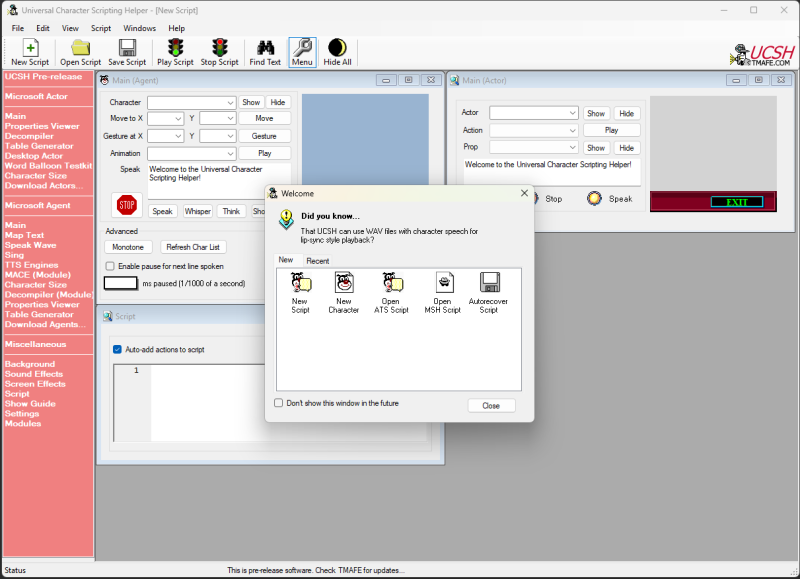Screen dimensions: 800x579
Task: Click the Move button in Main (Agent)
Action: pos(264,118)
